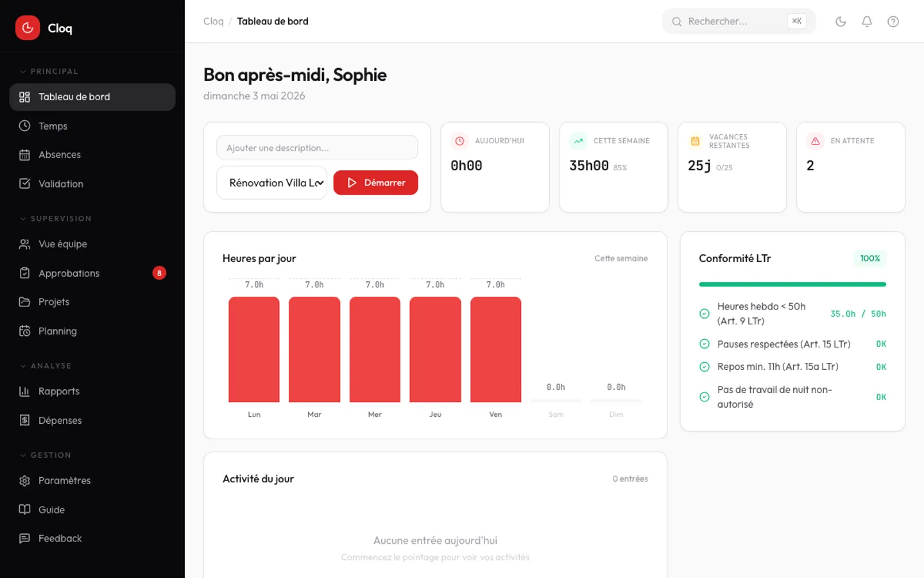Screen dimensions: 924x578
Task: Toggle dark mode with moon icon
Action: [x=841, y=21]
